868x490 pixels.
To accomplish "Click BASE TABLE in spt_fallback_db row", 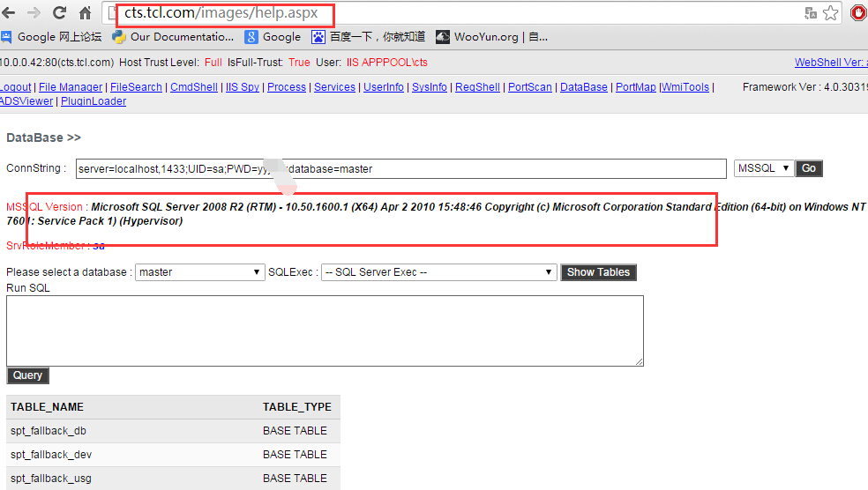I will click(x=295, y=431).
